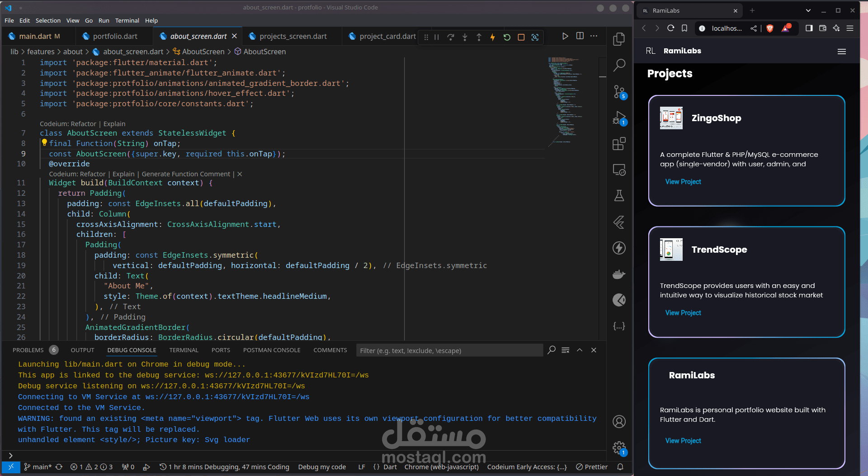Click Step Out in the debug toolbar
The width and height of the screenshot is (868, 476).
(x=479, y=37)
